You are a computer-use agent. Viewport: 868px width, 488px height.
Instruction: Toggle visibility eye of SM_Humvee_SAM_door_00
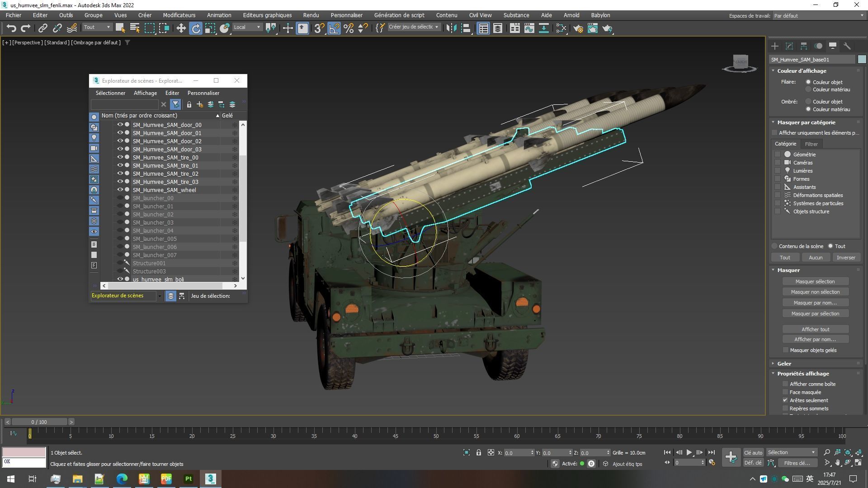[x=120, y=125]
